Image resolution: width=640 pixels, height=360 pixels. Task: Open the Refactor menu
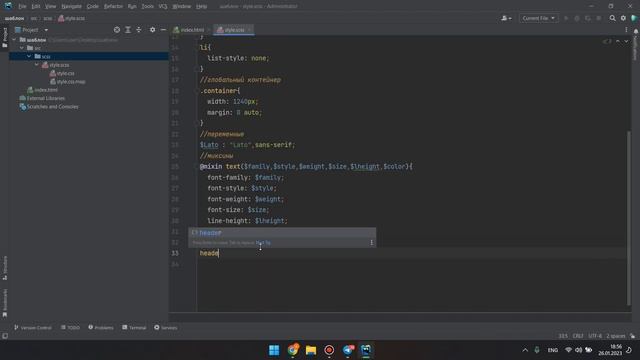point(113,6)
